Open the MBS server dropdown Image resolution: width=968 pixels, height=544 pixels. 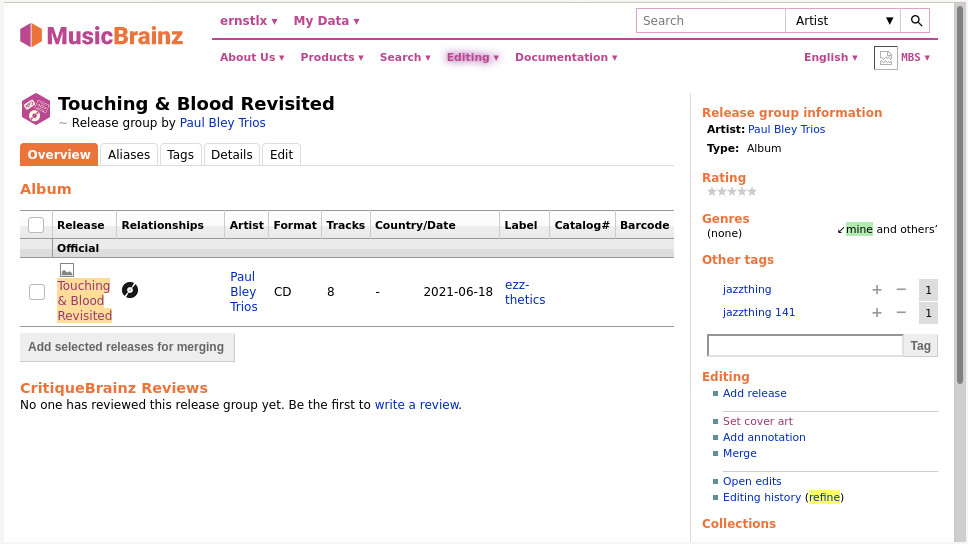[916, 57]
